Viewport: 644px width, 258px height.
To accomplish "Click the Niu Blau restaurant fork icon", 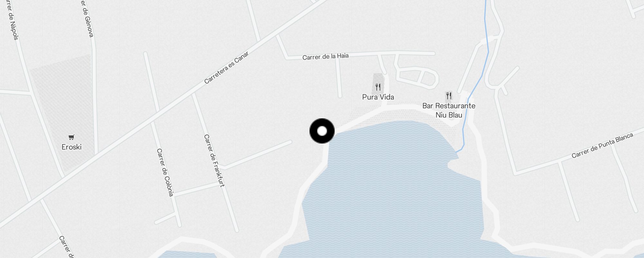I will (x=449, y=95).
